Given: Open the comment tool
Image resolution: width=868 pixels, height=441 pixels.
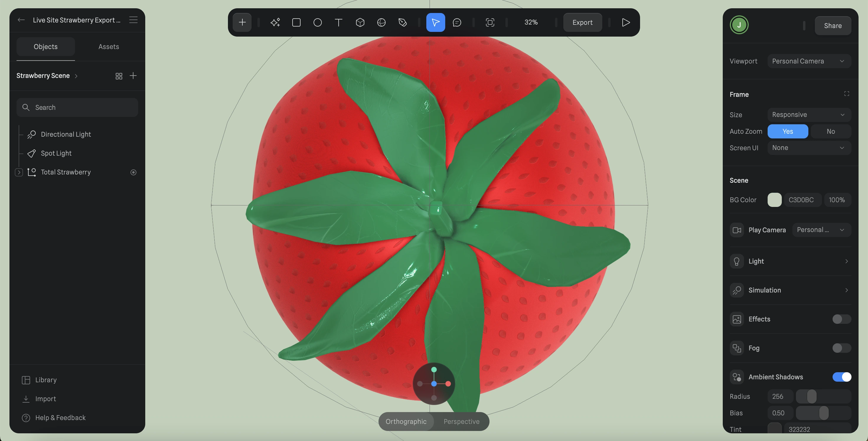Looking at the screenshot, I should pyautogui.click(x=457, y=22).
